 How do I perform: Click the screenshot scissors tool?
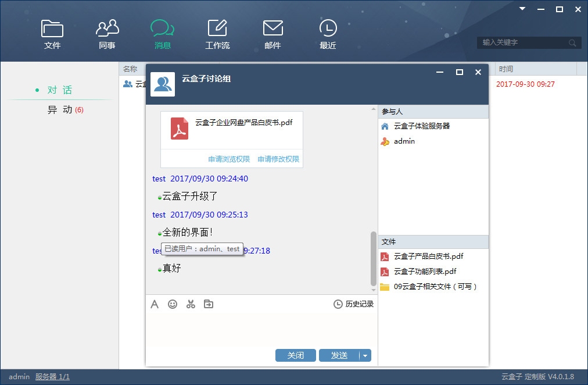[x=191, y=304]
